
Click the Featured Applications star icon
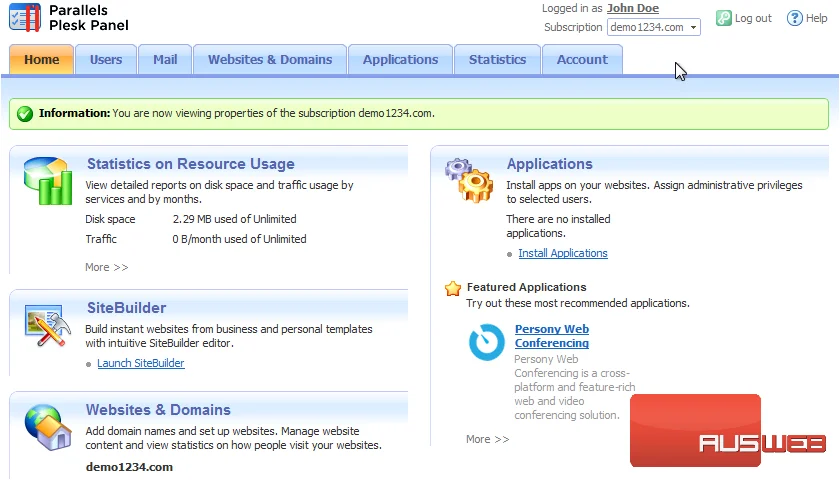453,288
